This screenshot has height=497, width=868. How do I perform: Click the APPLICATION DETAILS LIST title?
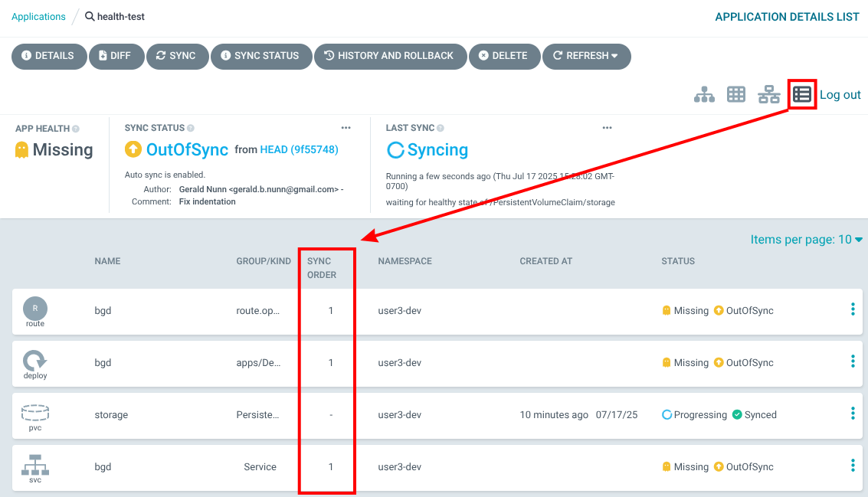pyautogui.click(x=788, y=17)
